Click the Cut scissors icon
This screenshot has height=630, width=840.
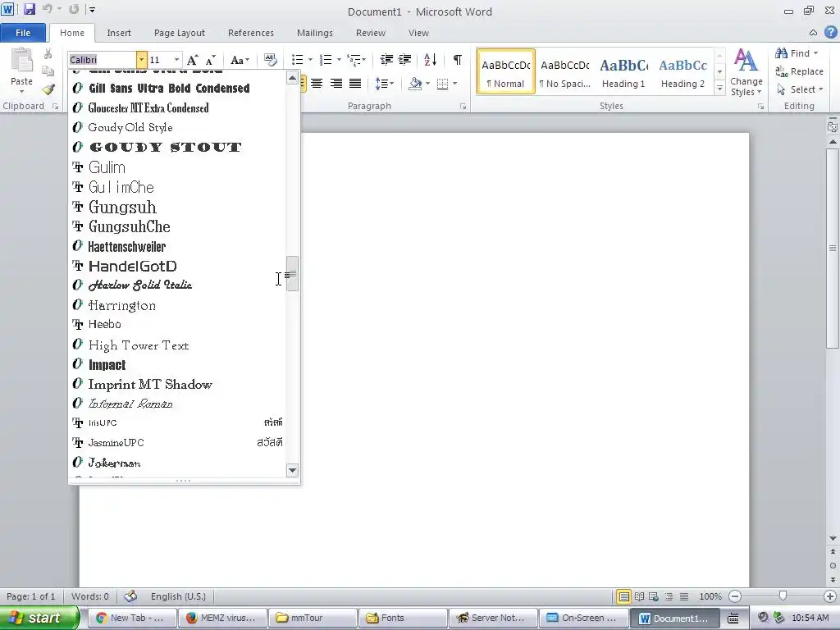tap(48, 53)
